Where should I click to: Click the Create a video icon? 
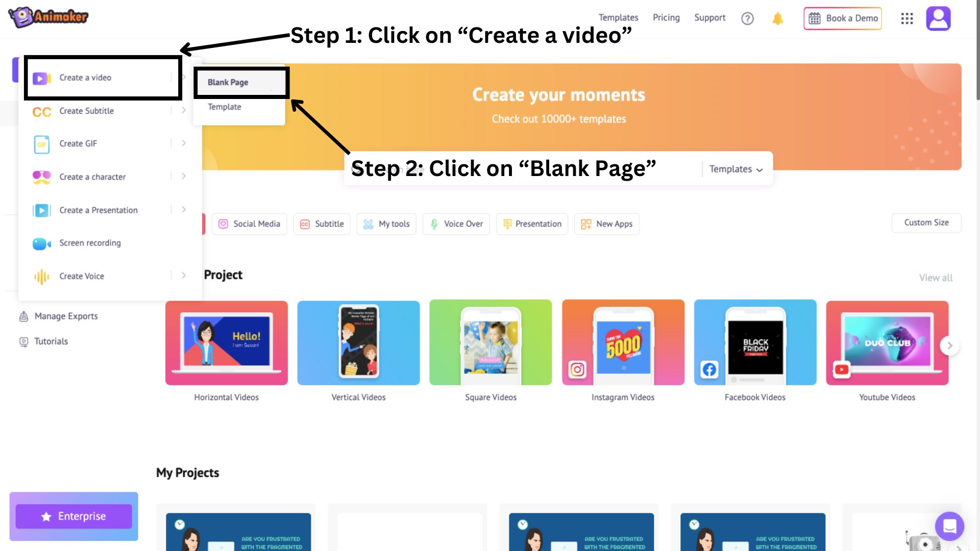[x=42, y=78]
